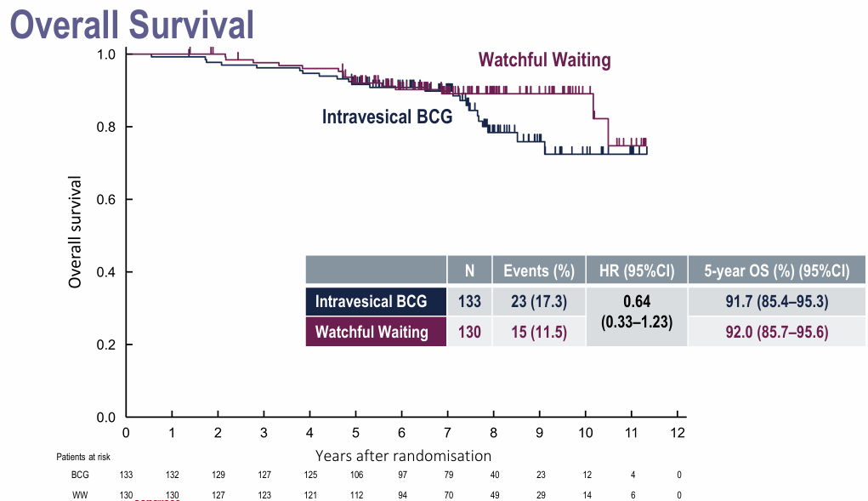
Task: Click the "Overall Survival" slide title
Action: pyautogui.click(x=132, y=24)
